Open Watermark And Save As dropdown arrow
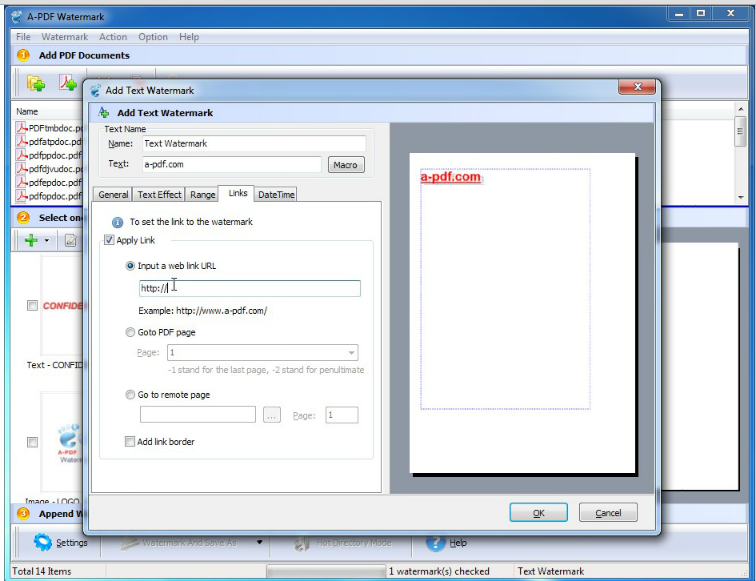Image resolution: width=756 pixels, height=581 pixels. 259,542
